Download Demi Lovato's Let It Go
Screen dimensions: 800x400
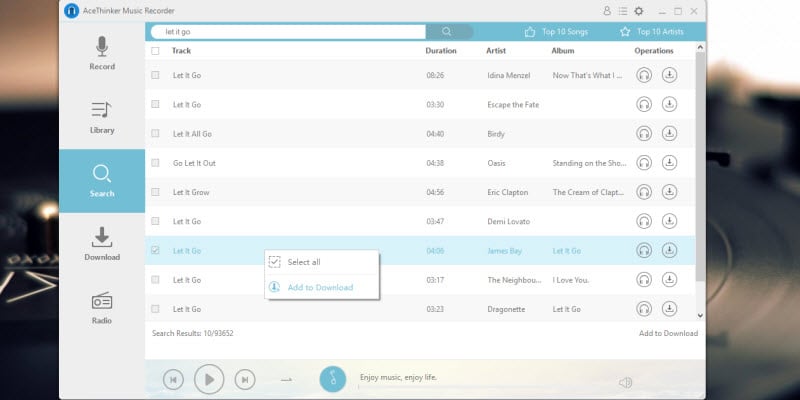[669, 221]
